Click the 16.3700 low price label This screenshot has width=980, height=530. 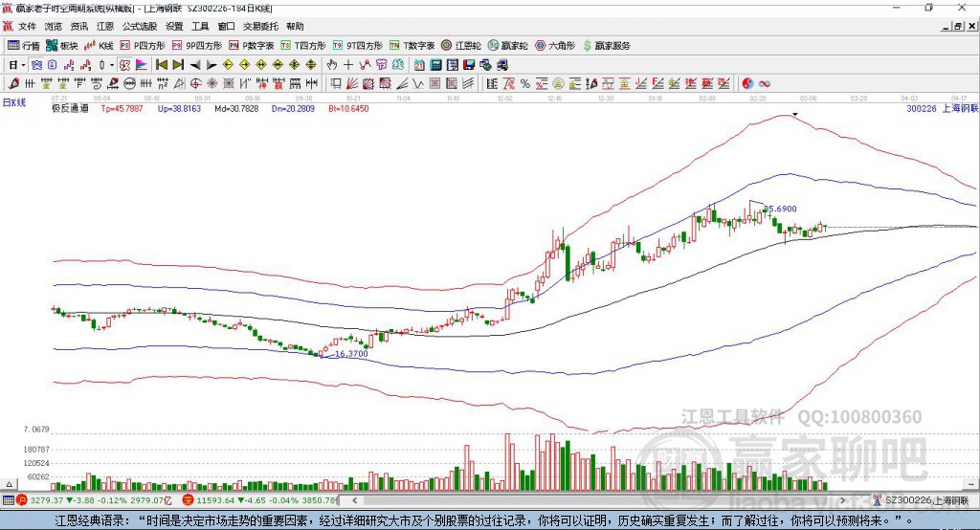point(352,354)
